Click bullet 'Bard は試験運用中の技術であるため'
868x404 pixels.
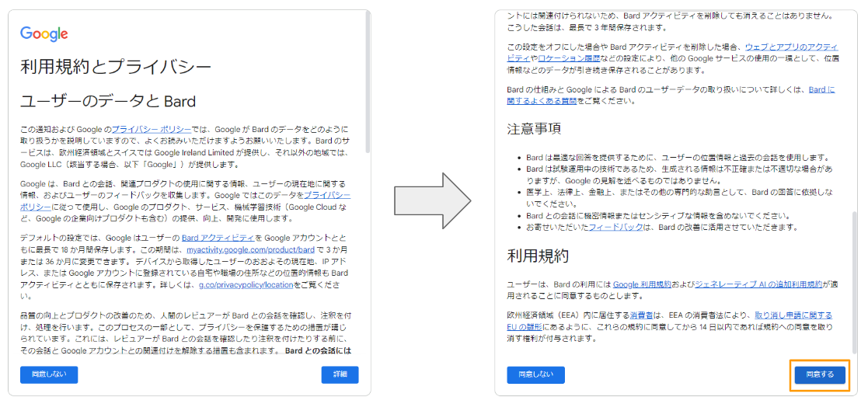pos(678,175)
